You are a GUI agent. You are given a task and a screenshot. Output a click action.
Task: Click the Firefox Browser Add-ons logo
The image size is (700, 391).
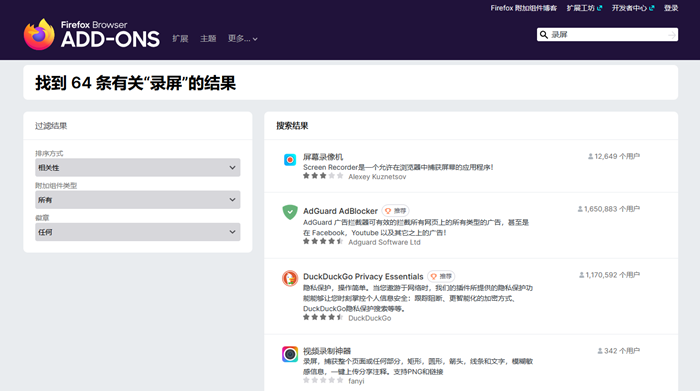pyautogui.click(x=92, y=34)
